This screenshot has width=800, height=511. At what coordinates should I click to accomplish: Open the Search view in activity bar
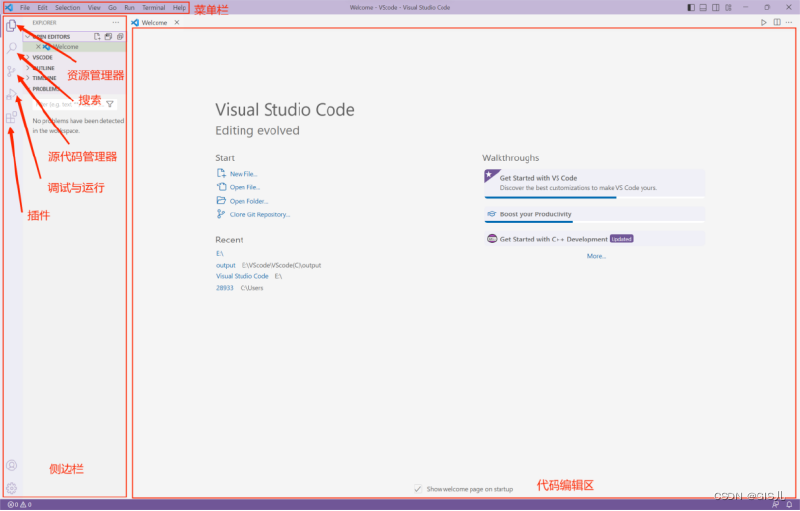click(x=12, y=48)
